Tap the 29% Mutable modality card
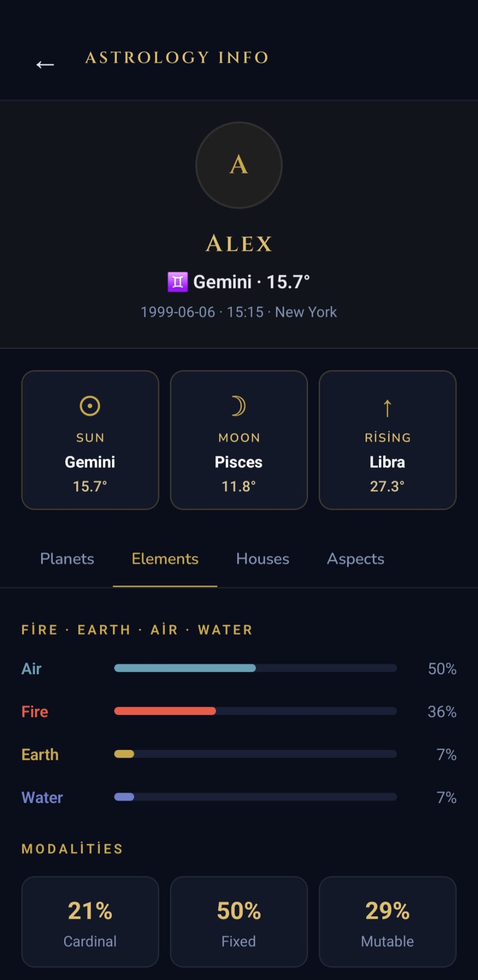The height and width of the screenshot is (980, 478). pos(388,922)
